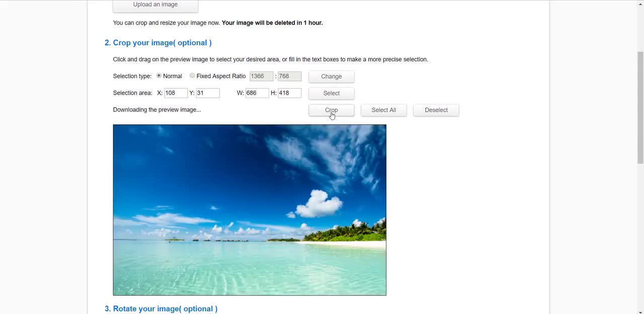Image resolution: width=644 pixels, height=314 pixels.
Task: Click the Fixed Aspect Ratio label text
Action: point(221,76)
